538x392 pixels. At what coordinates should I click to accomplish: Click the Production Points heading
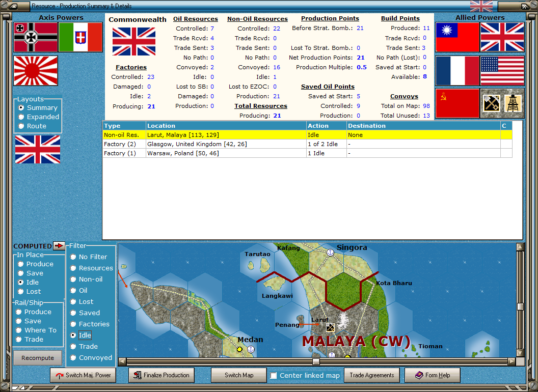330,18
